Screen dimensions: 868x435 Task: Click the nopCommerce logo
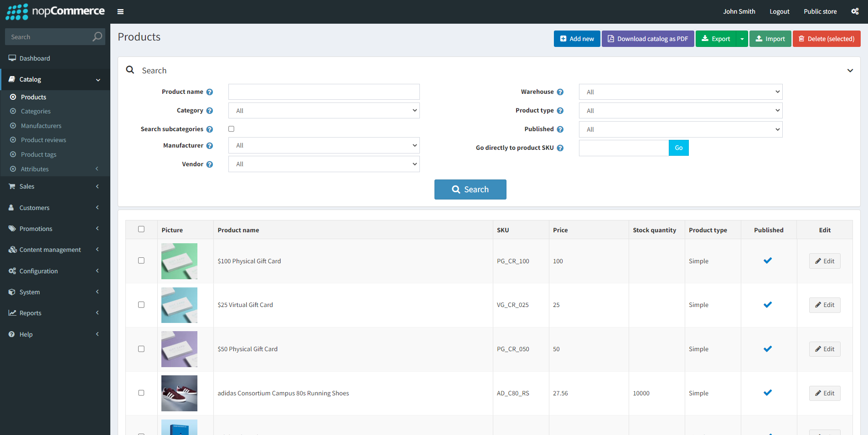pyautogui.click(x=55, y=11)
